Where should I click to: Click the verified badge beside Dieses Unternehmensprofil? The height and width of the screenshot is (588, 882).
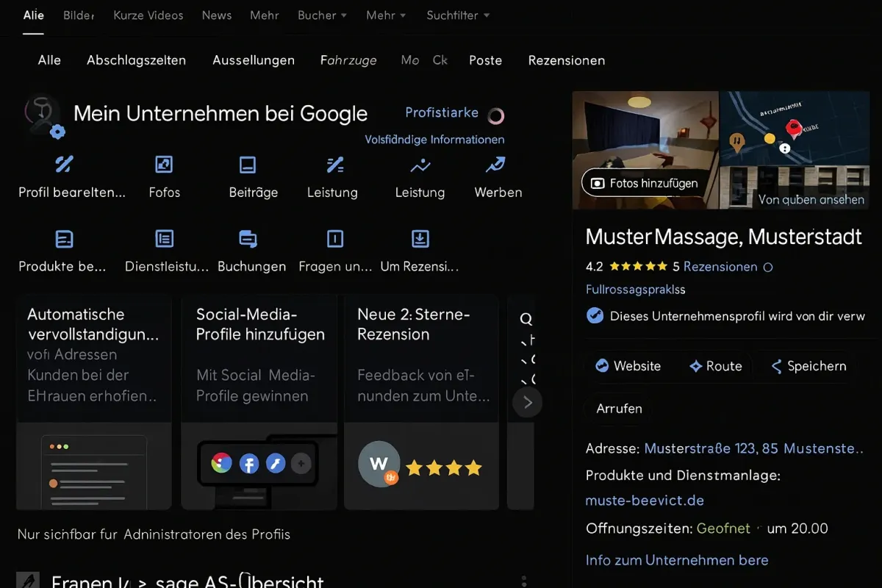(595, 315)
